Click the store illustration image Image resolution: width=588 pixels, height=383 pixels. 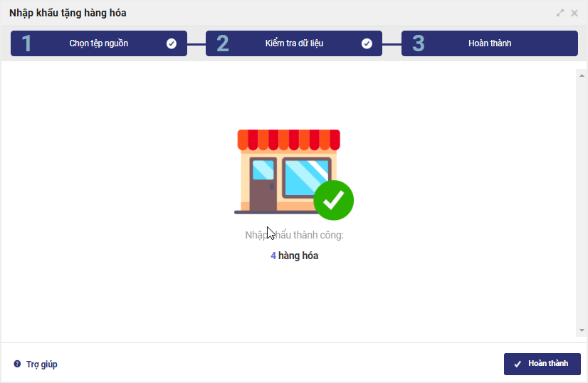pyautogui.click(x=288, y=172)
